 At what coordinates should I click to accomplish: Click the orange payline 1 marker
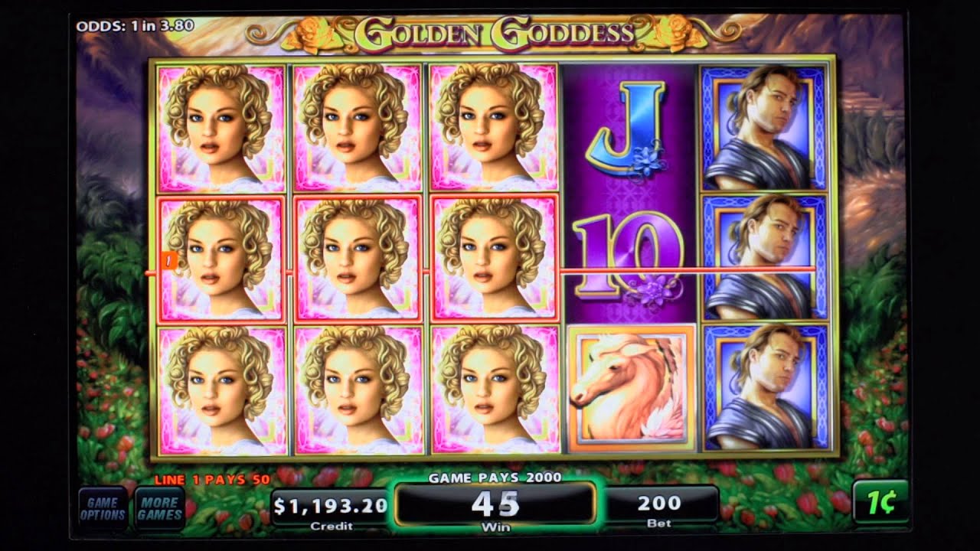coord(170,261)
